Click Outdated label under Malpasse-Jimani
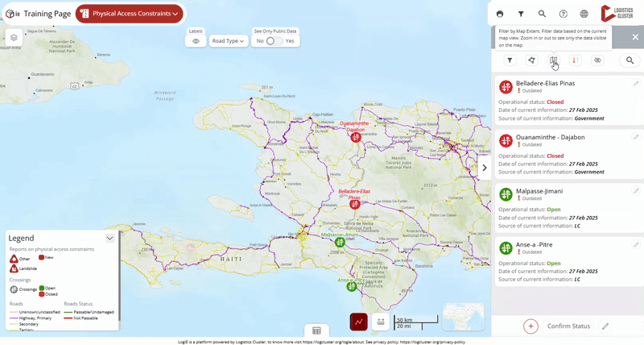This screenshot has height=345, width=644. pyautogui.click(x=532, y=198)
